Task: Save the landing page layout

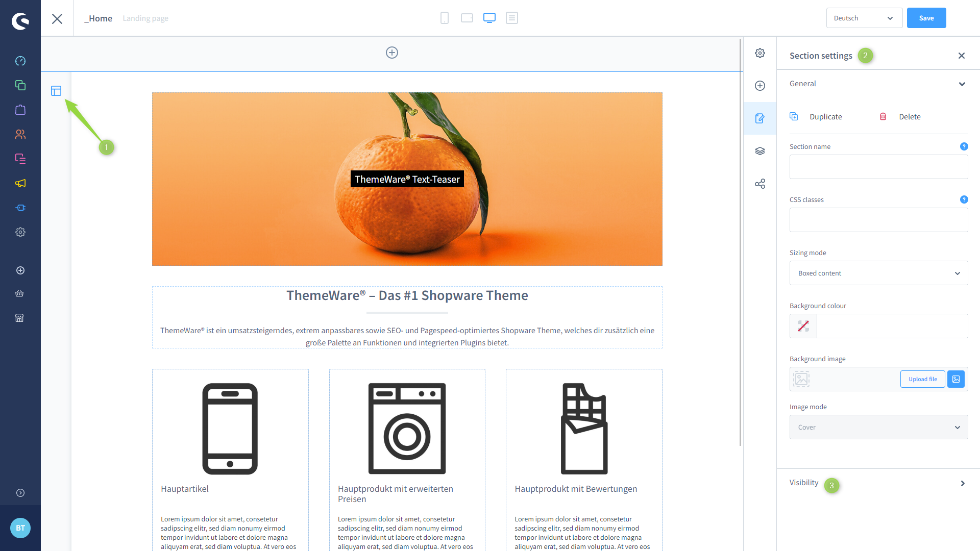Action: coord(926,18)
